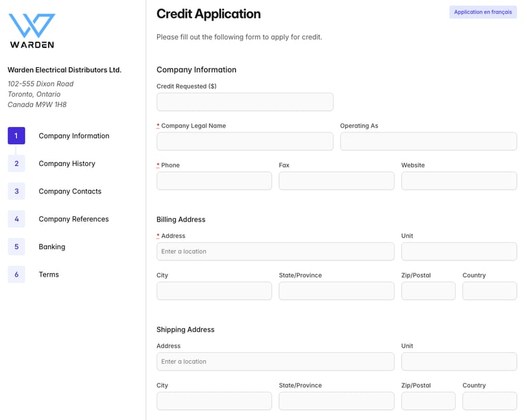Viewport: 527px width, 420px height.
Task: Click the Operating As field
Action: tap(428, 141)
